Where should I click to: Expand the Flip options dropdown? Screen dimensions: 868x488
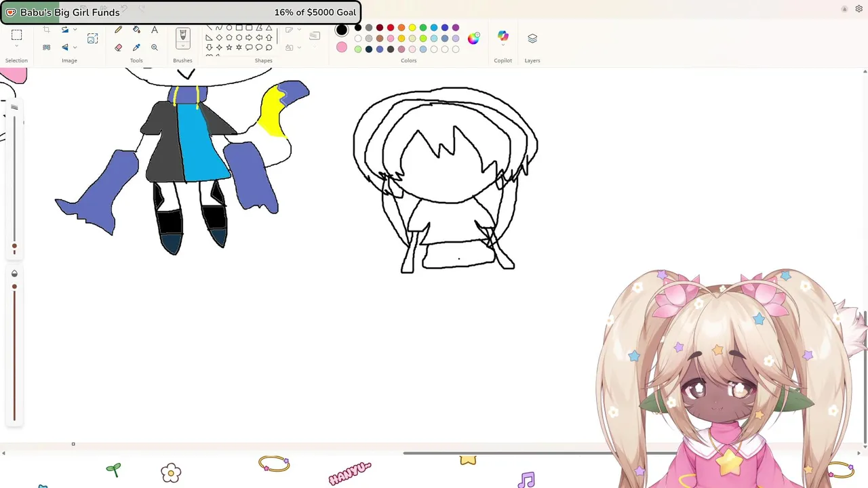[x=75, y=47]
